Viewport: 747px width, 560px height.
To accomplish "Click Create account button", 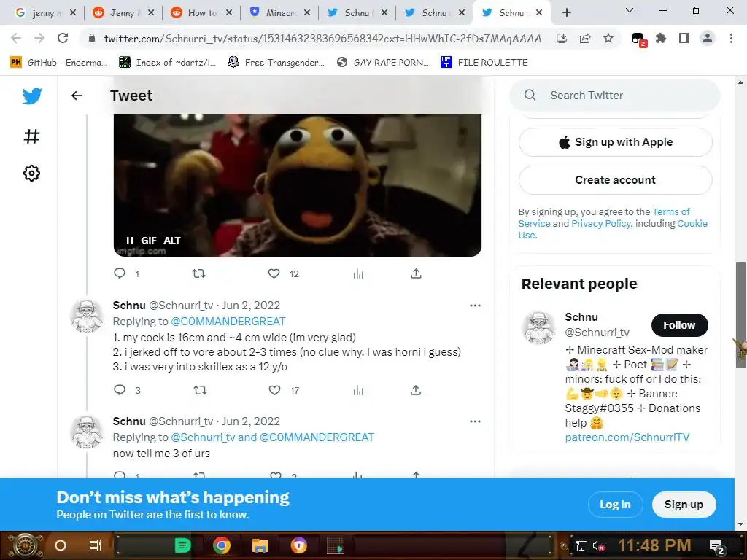I will (x=615, y=180).
